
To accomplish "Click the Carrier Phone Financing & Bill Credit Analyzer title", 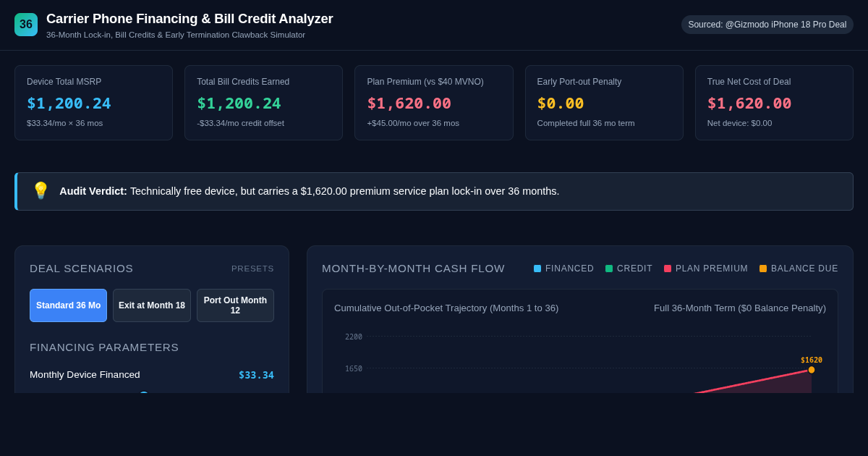I will click(190, 19).
